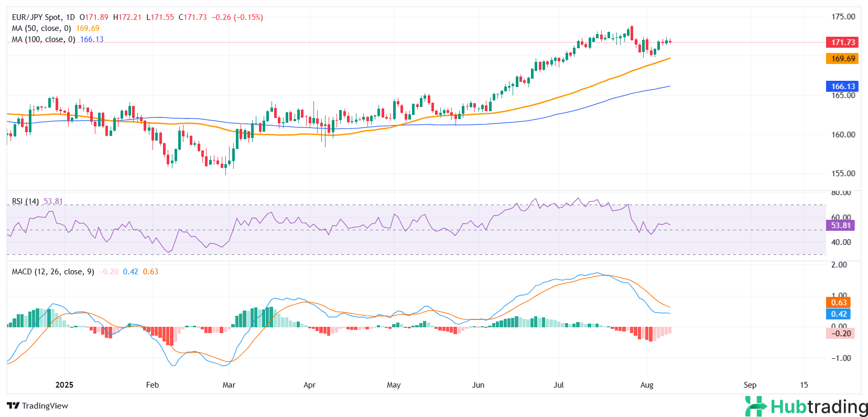Click the TradingView text link
868x417 pixels.
click(45, 405)
